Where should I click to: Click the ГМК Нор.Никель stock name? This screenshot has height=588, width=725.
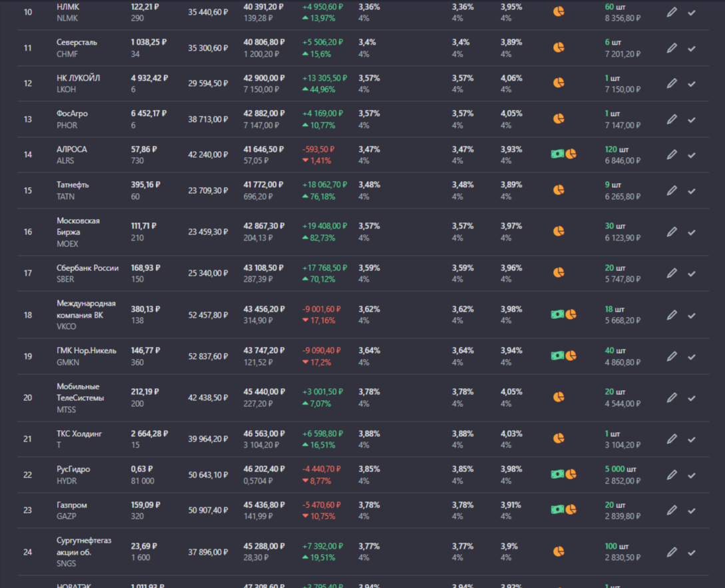point(87,351)
